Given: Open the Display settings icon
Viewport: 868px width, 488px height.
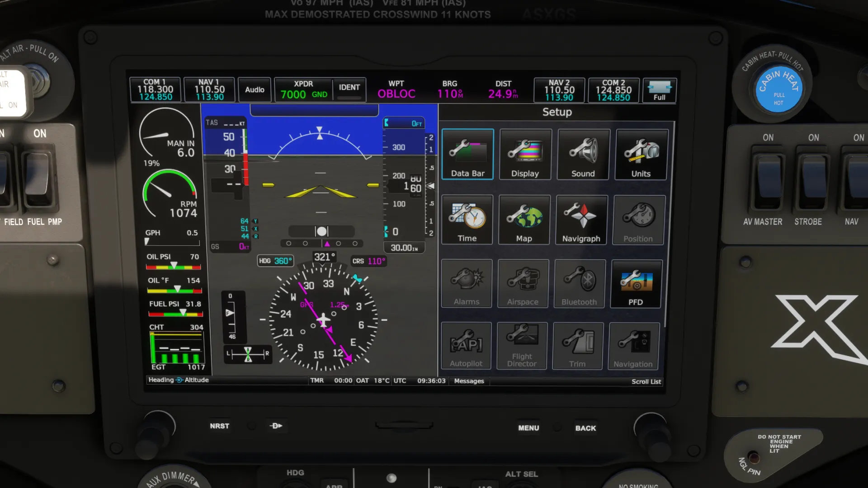Looking at the screenshot, I should [525, 155].
